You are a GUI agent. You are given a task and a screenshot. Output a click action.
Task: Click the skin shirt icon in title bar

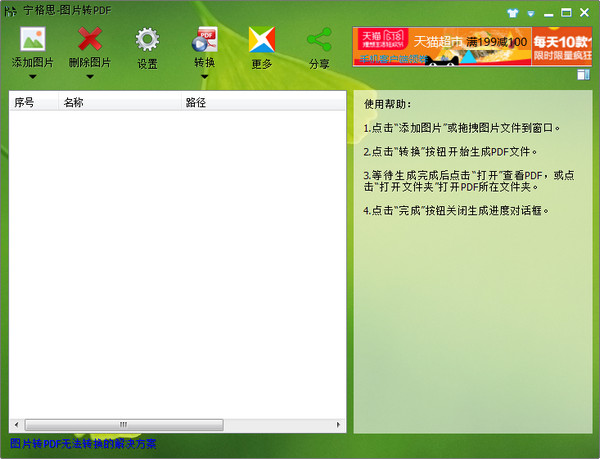pos(513,13)
